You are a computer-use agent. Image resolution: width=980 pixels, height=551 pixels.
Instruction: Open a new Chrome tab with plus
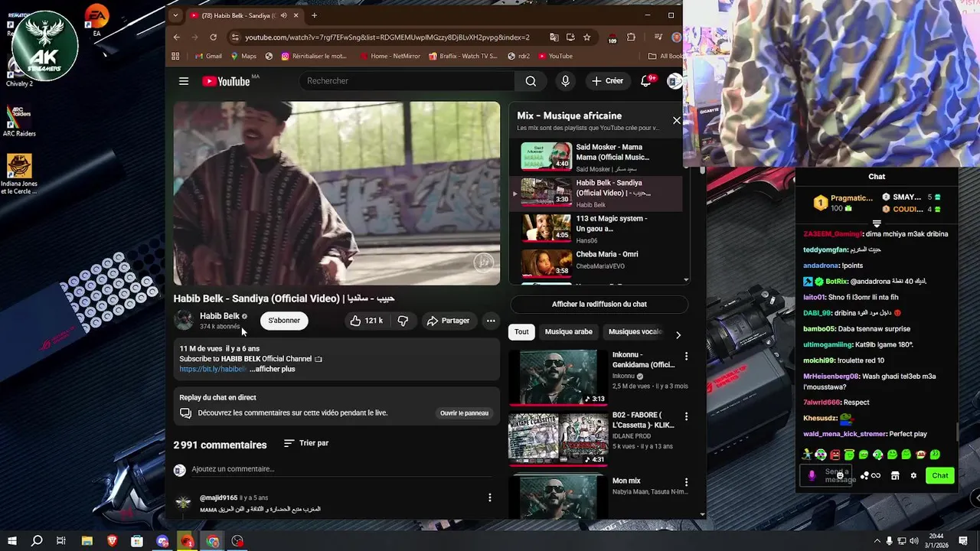click(x=314, y=15)
